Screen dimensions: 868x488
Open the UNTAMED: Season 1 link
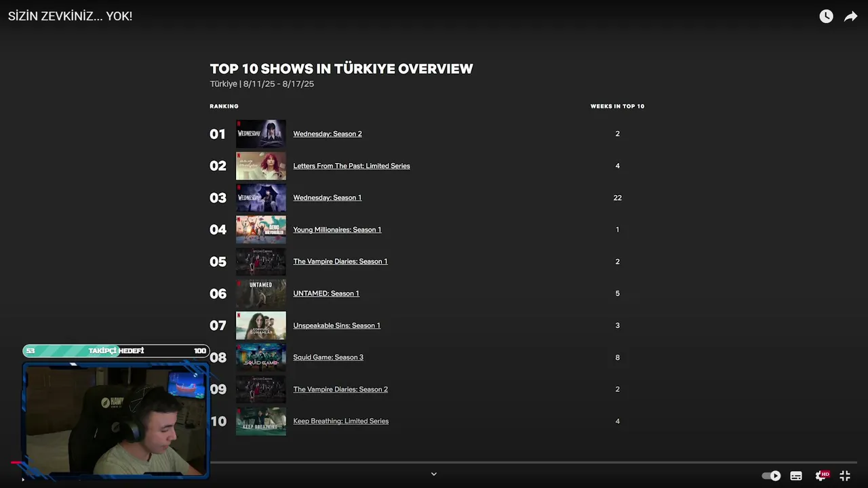click(x=326, y=293)
